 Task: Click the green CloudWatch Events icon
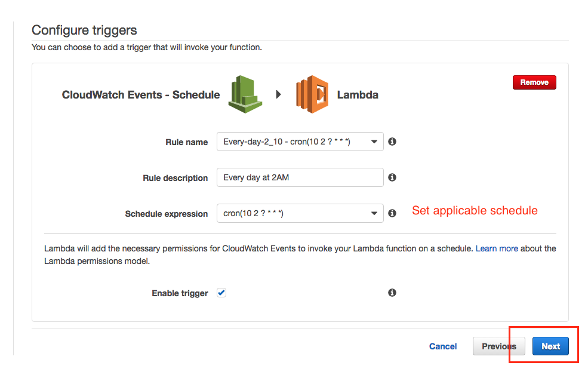coord(245,94)
